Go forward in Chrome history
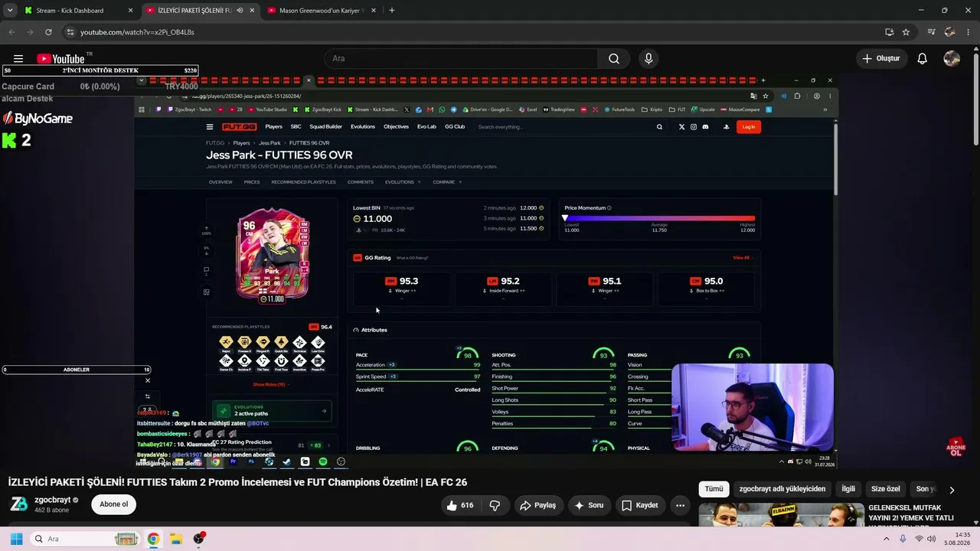The width and height of the screenshot is (980, 551). (30, 32)
